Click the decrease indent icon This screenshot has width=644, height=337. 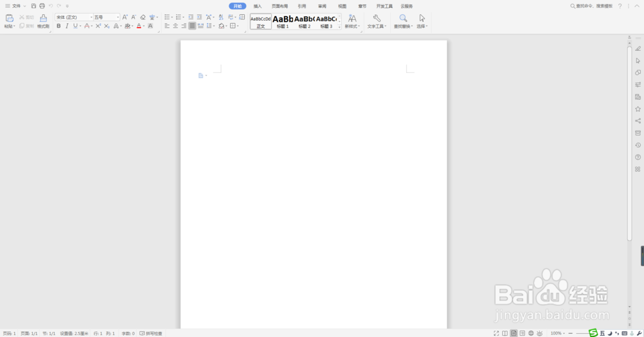click(191, 17)
